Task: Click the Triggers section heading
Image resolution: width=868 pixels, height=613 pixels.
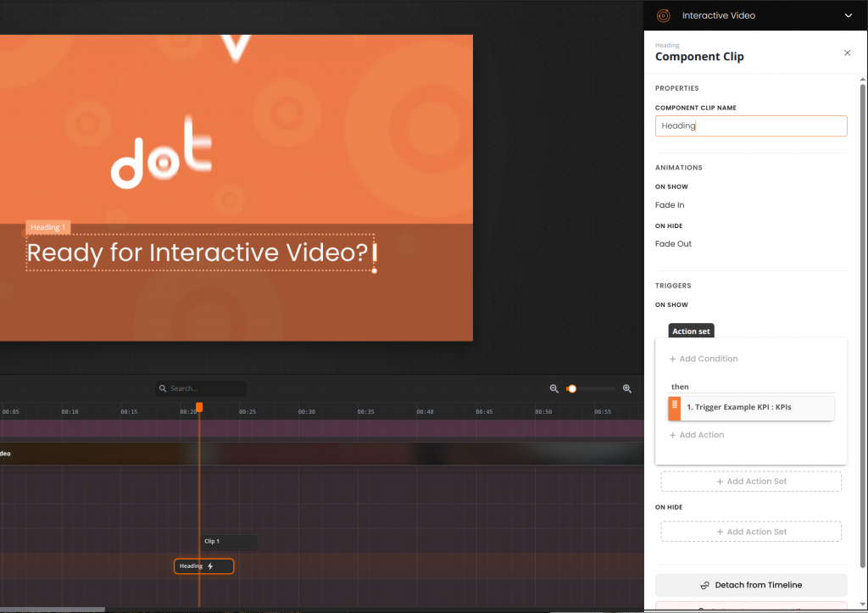Action: [x=673, y=286]
